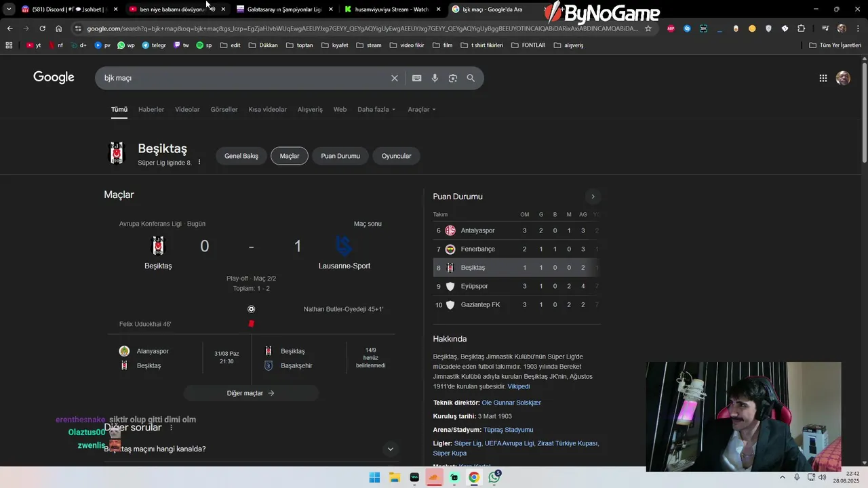The image size is (868, 488).
Task: Switch to the Alışveriş search tab
Action: [x=311, y=109]
